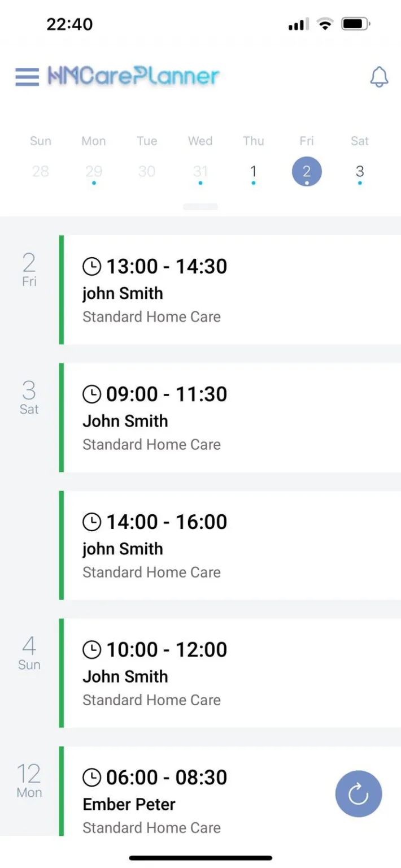Click the clock icon on the 13:00 appointment

tap(92, 266)
